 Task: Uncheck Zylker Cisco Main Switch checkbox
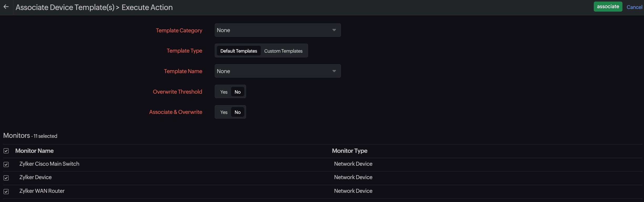click(6, 164)
